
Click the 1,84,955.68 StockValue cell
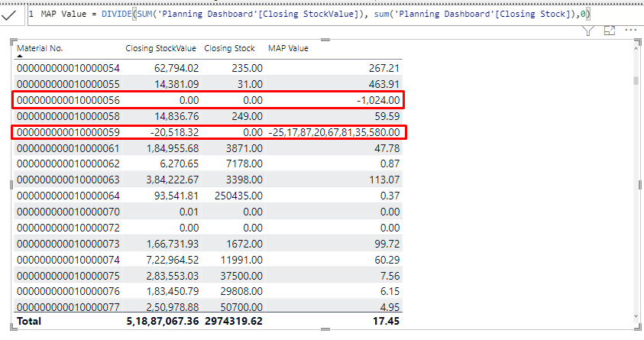pos(173,148)
